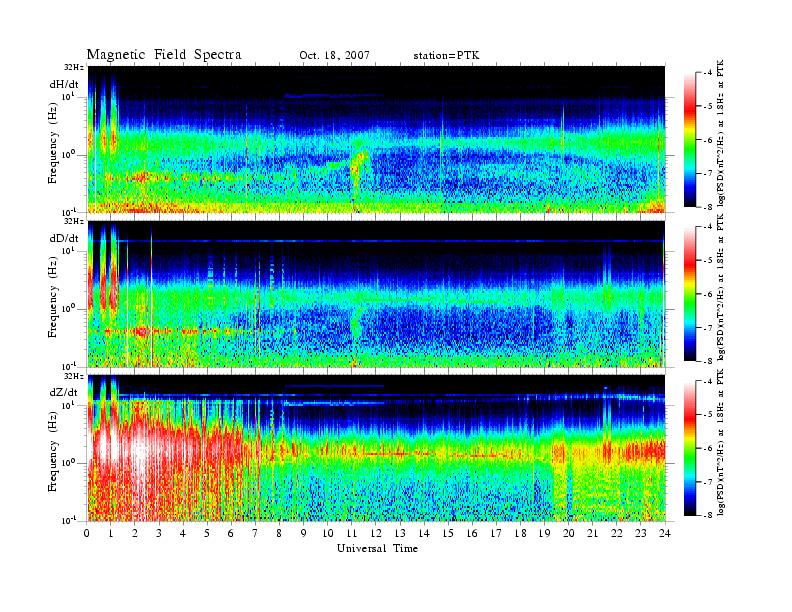Click the vertical PSD unit label beside dD/dt colorbar
This screenshot has height=612, width=792.
pyautogui.click(x=721, y=287)
